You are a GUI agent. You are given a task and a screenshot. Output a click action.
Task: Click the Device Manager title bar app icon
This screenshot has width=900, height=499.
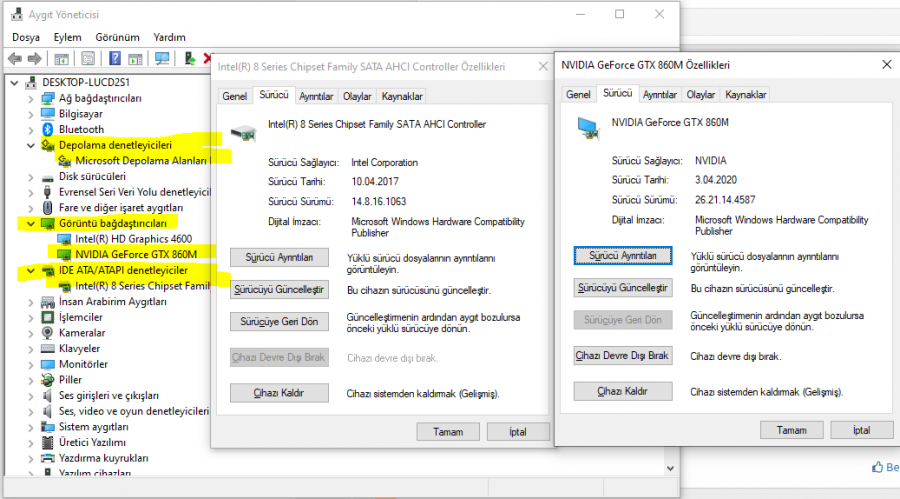click(17, 14)
